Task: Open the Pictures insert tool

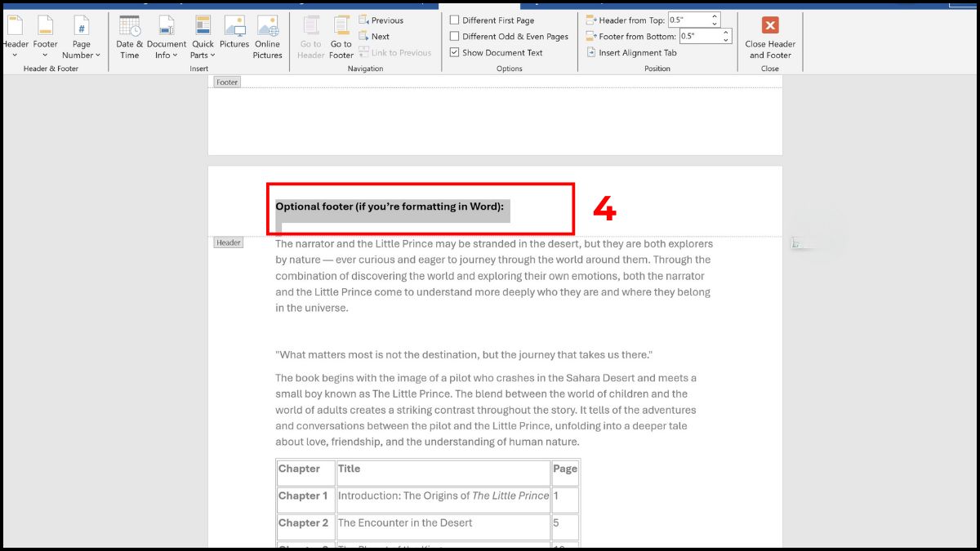Action: pyautogui.click(x=234, y=33)
